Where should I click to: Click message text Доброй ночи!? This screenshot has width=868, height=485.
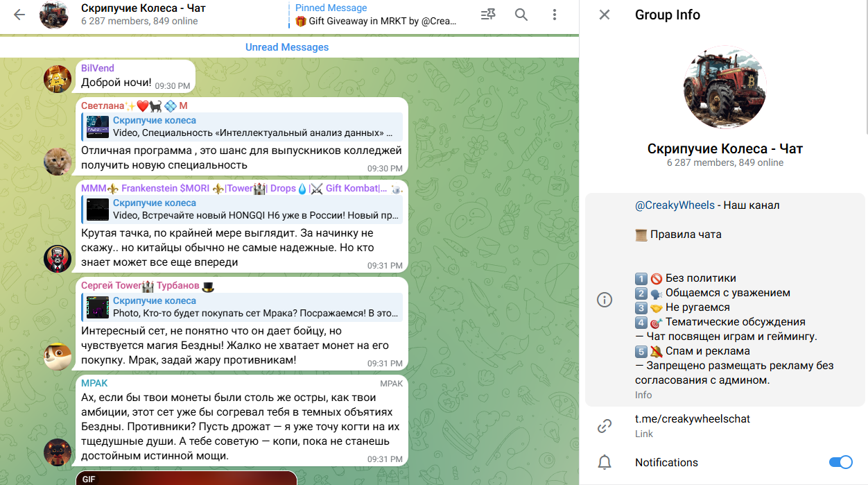116,83
